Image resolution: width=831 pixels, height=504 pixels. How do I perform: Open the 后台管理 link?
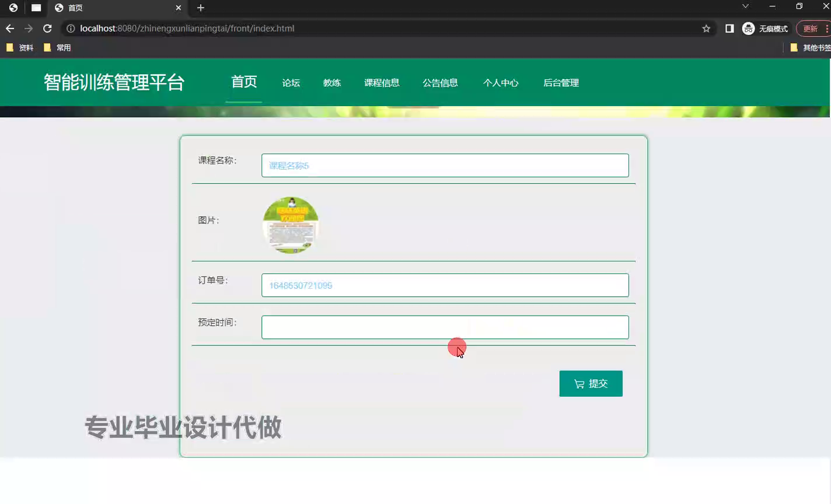click(561, 83)
